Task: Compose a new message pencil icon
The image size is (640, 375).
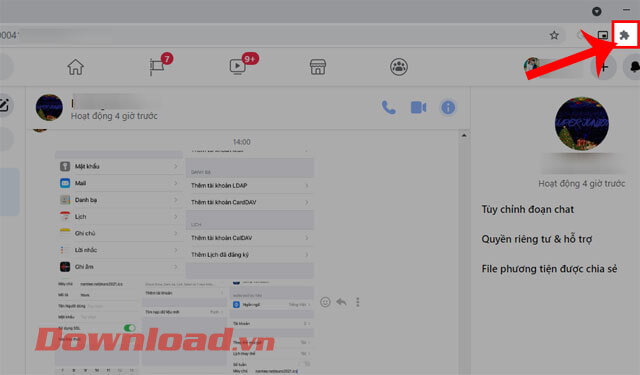Action: (x=4, y=105)
